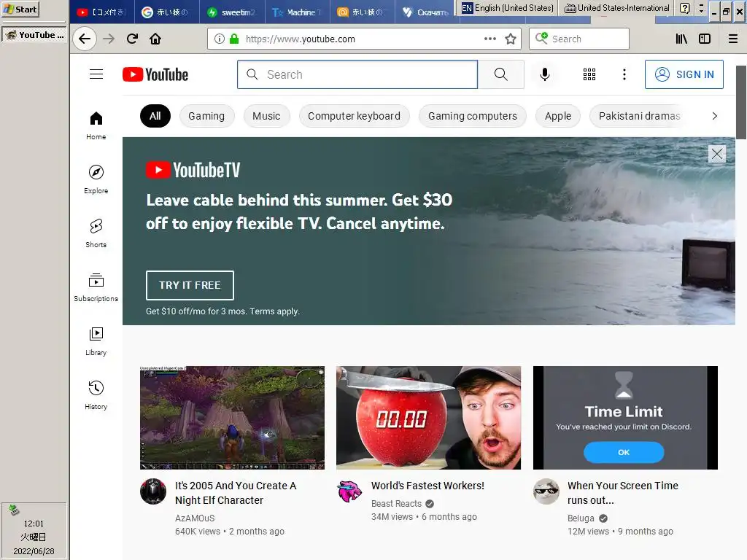Select the Pakistani dramas chip

[x=639, y=116]
